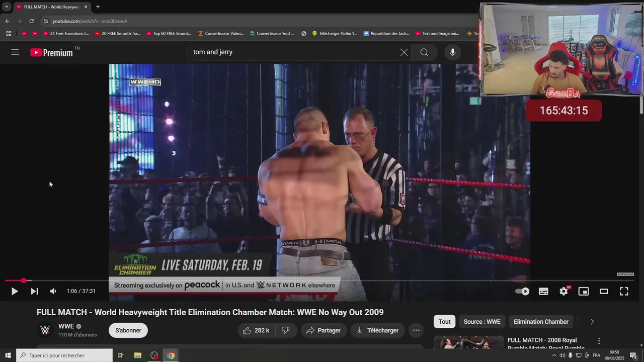The width and height of the screenshot is (644, 362).
Task: Open the WWE channel name link
Action: coord(66,326)
